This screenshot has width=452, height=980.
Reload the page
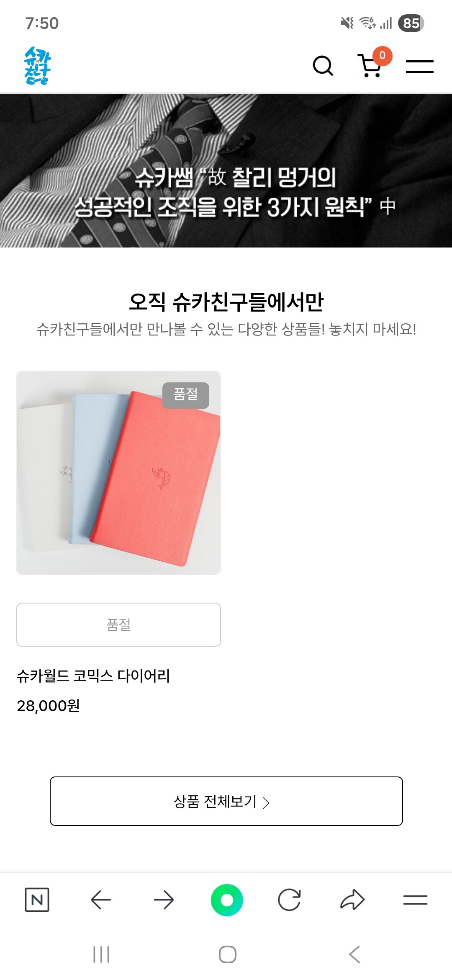pos(289,900)
